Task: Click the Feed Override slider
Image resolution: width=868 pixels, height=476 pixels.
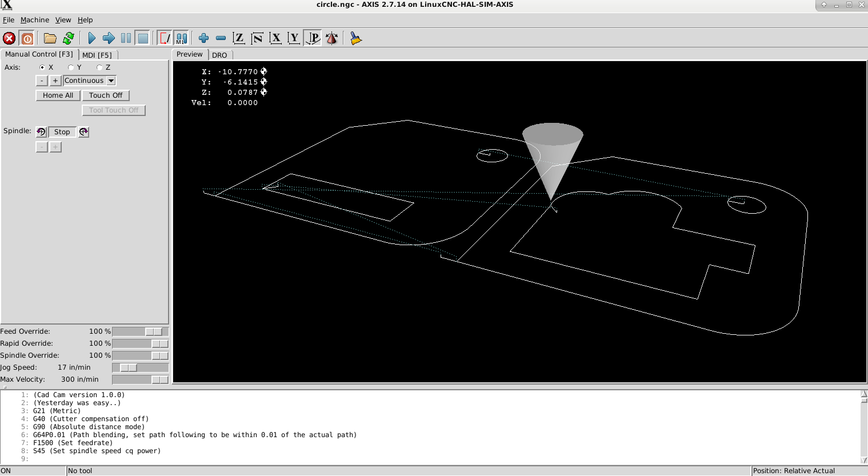Action: (x=141, y=331)
